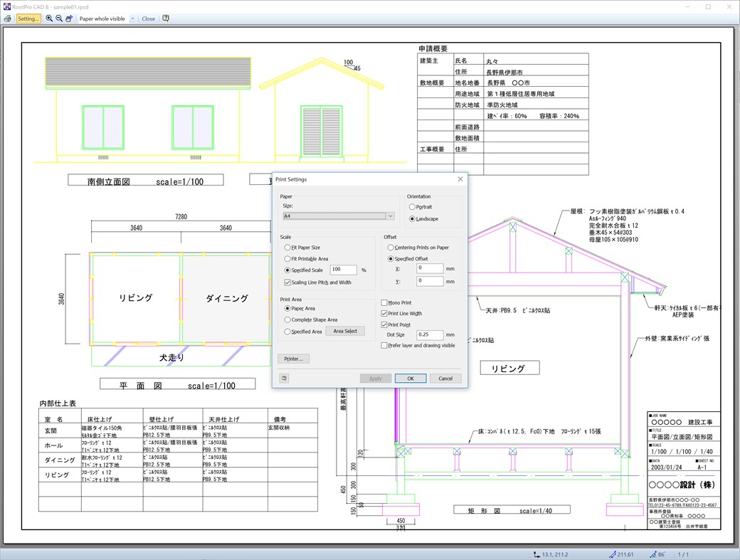Click the angle icon showing 86 degrees

[x=653, y=554]
